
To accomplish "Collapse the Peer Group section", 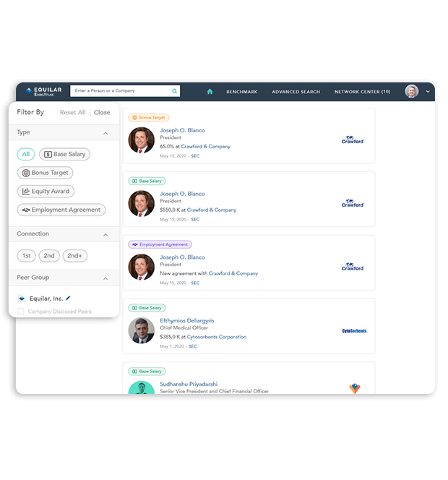I will tap(105, 278).
